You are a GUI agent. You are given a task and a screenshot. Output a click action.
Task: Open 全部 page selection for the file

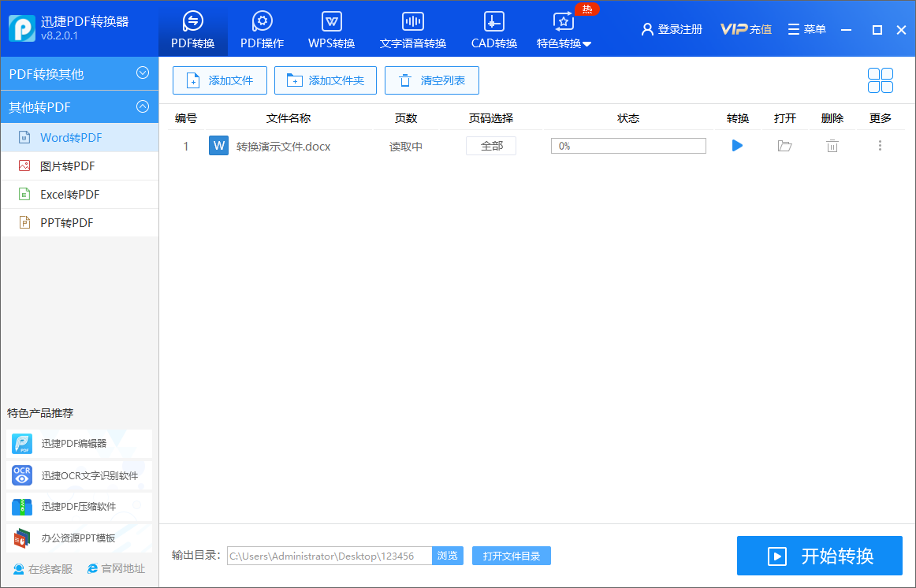pyautogui.click(x=490, y=146)
